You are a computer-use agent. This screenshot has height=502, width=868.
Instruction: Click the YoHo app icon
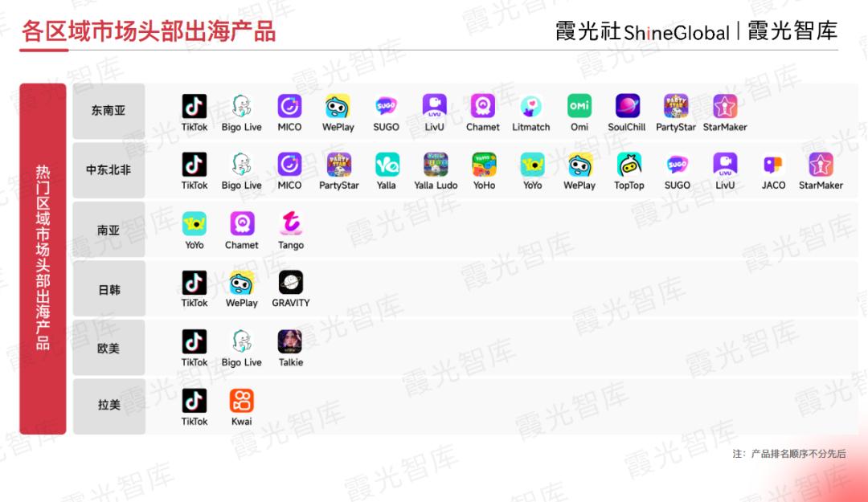[484, 165]
